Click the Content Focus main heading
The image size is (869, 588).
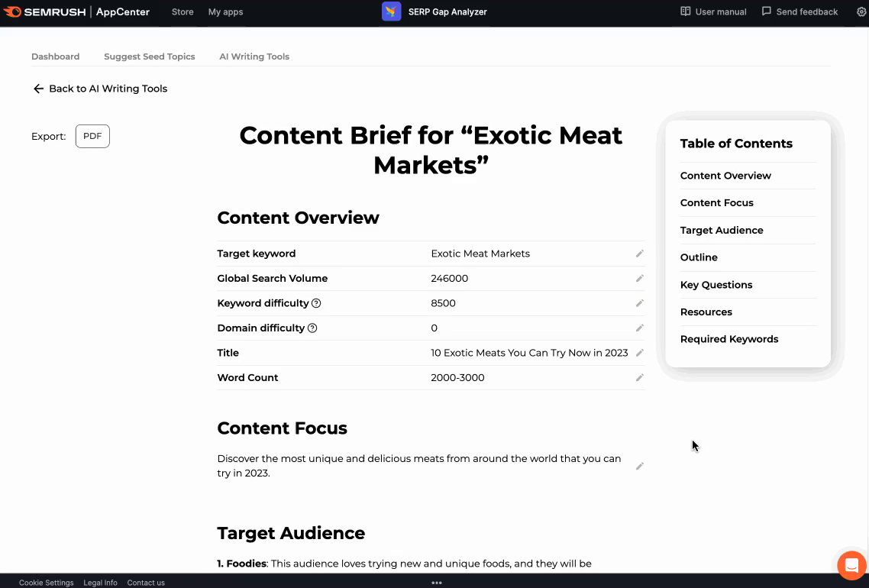pos(282,428)
